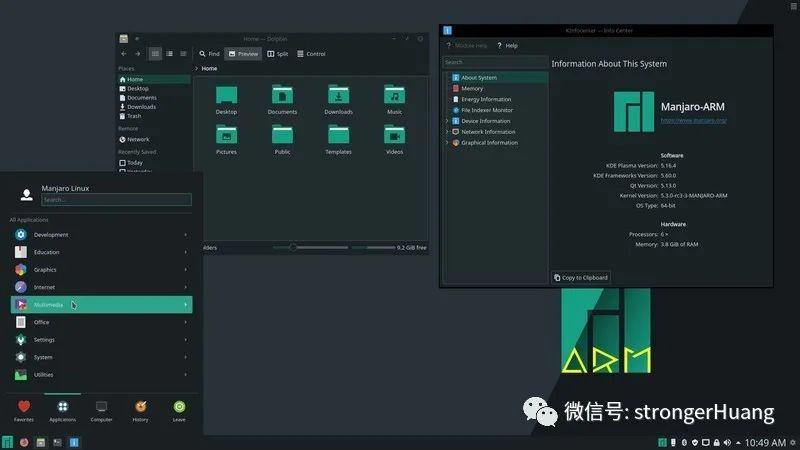
Task: Open Help menu in Info Center
Action: (x=507, y=45)
